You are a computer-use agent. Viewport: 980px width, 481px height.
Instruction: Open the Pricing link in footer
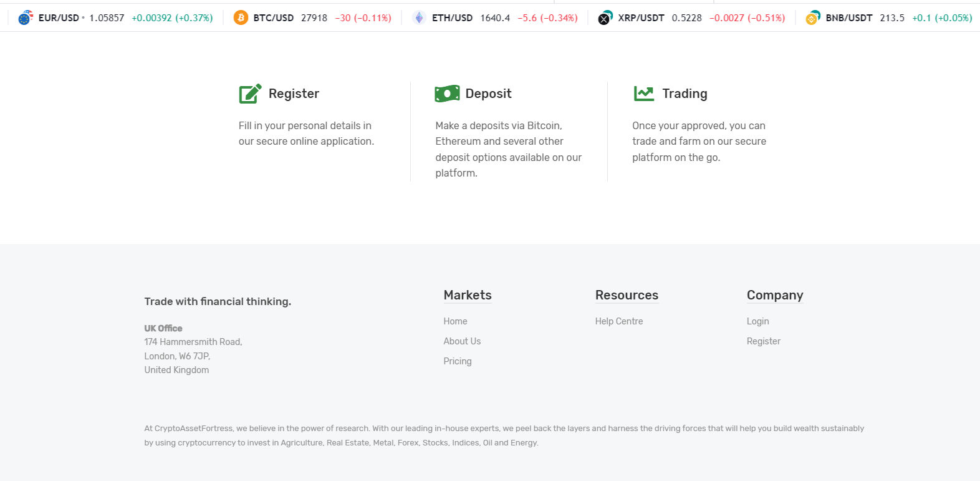458,361
